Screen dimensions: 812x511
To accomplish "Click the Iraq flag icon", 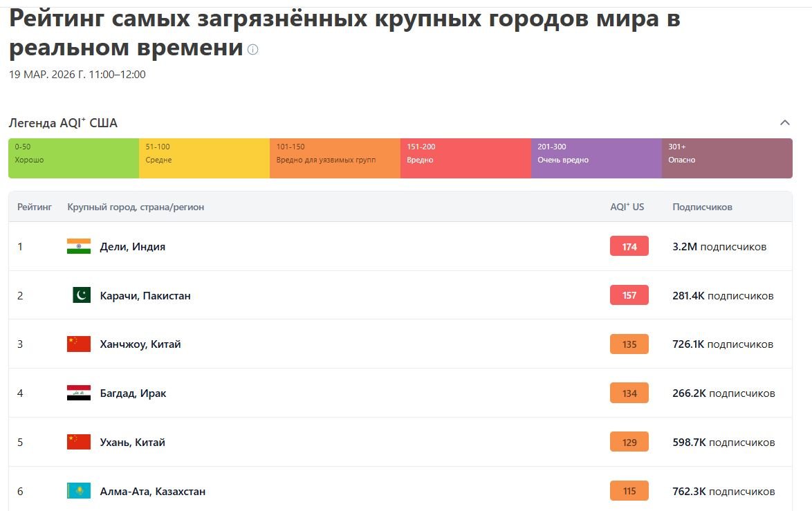I will [79, 393].
